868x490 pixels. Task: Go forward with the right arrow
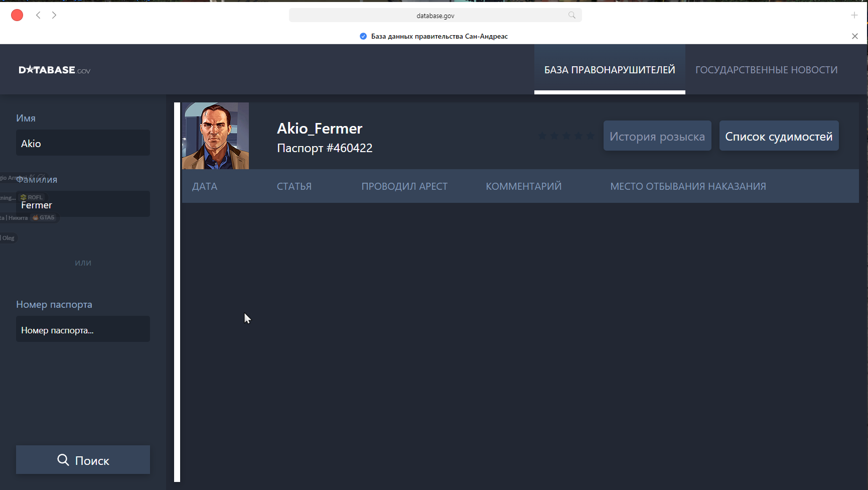tap(54, 15)
